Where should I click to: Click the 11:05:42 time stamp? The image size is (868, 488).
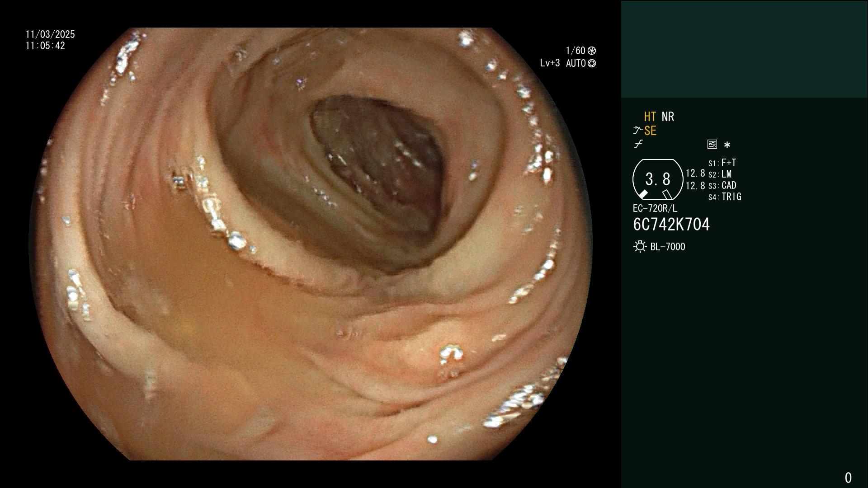pyautogui.click(x=45, y=46)
